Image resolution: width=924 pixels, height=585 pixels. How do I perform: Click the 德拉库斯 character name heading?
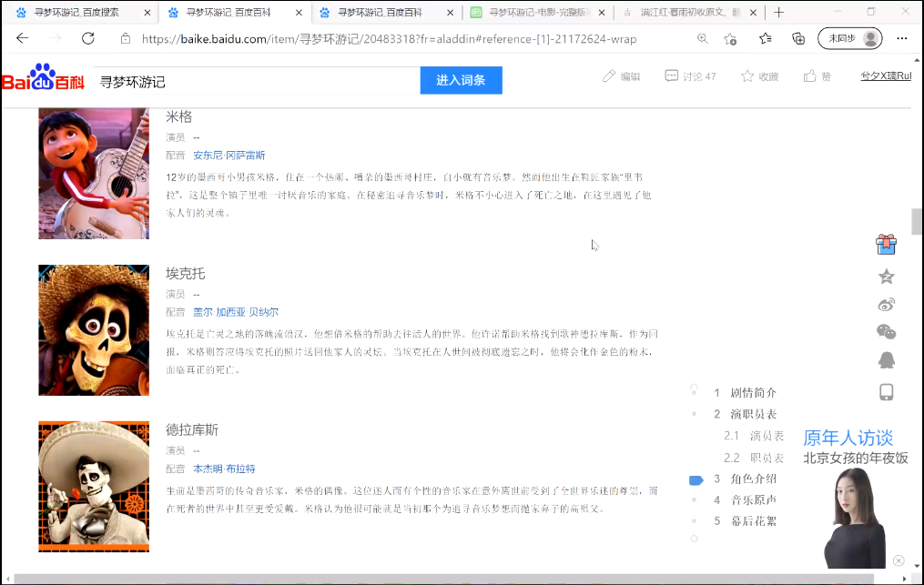[x=192, y=430]
